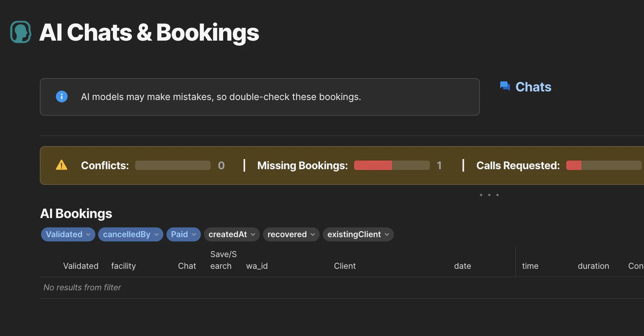
Task: Expand the Paid filter
Action: point(183,234)
